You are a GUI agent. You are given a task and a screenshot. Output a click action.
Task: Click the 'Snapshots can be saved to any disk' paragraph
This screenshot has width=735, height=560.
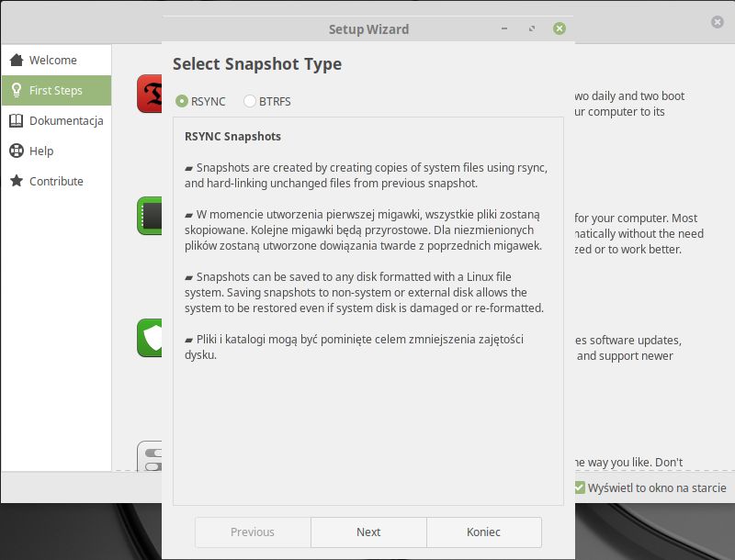click(x=364, y=292)
